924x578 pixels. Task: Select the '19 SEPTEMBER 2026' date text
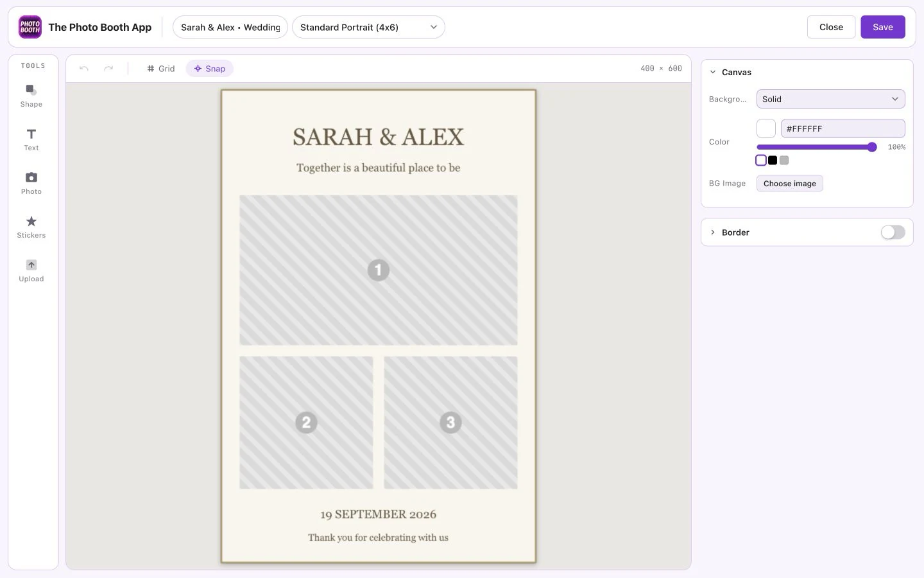coord(379,514)
